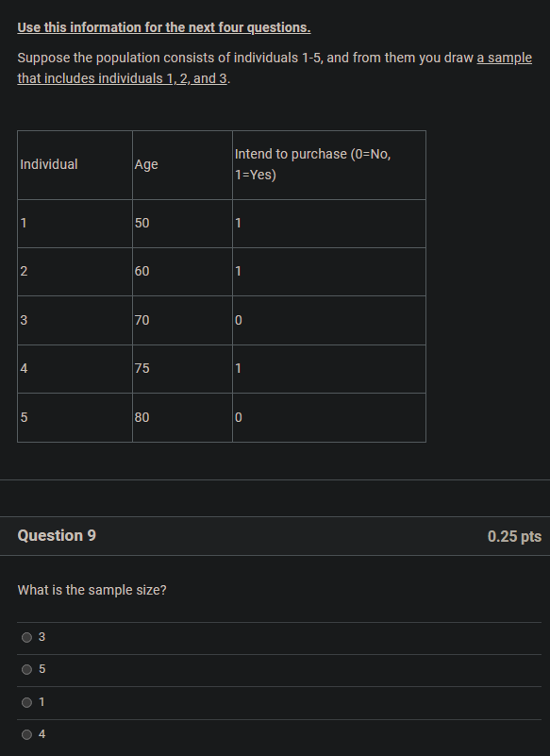Click the Question 9 header
550x756 pixels.
tap(57, 535)
